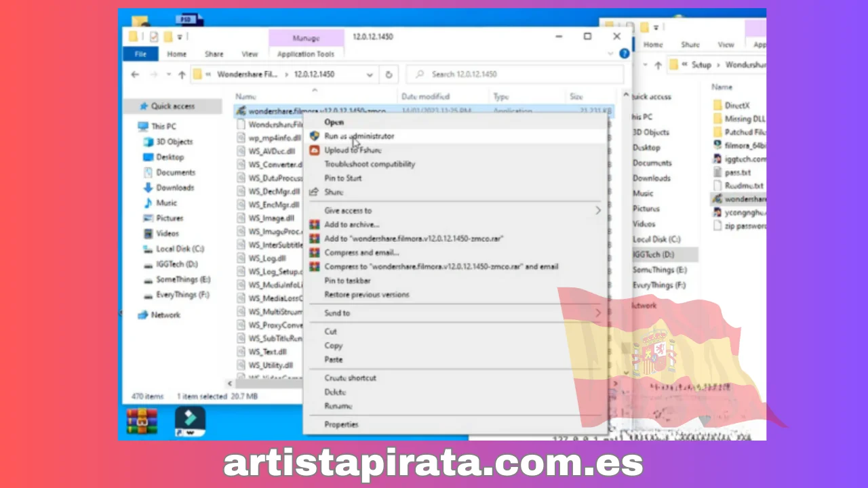The image size is (868, 488).
Task: Expand the Send to submenu arrow
Action: pyautogui.click(x=598, y=313)
